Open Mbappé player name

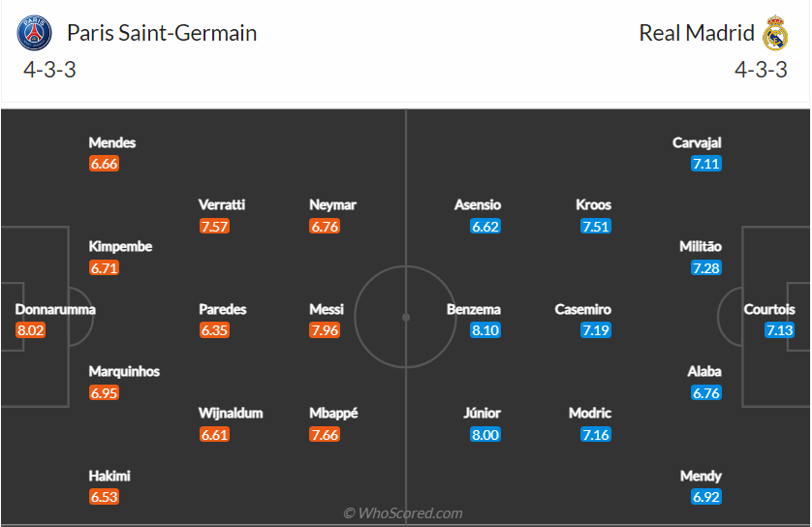[333, 413]
